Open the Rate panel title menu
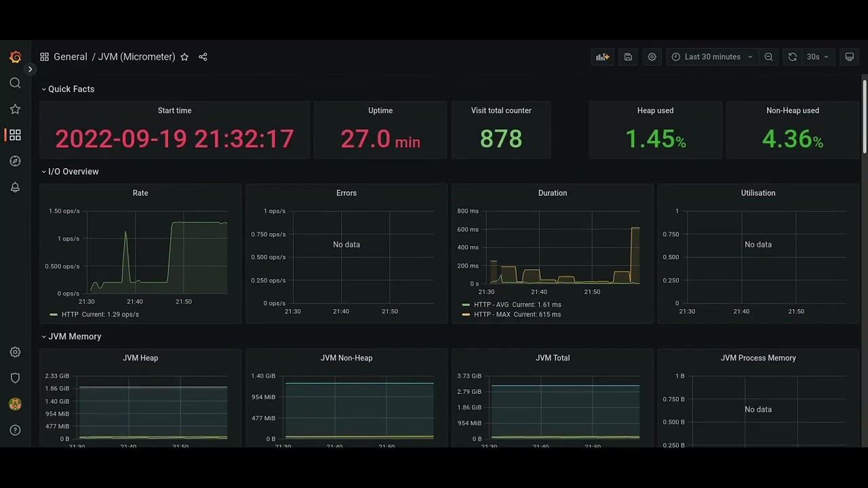868x488 pixels. point(140,193)
